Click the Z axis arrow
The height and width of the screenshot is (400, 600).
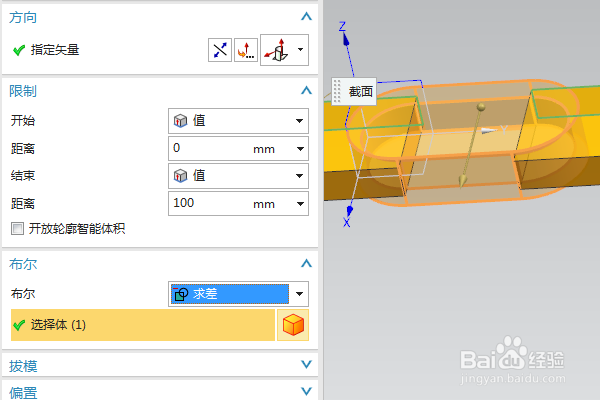(x=346, y=39)
